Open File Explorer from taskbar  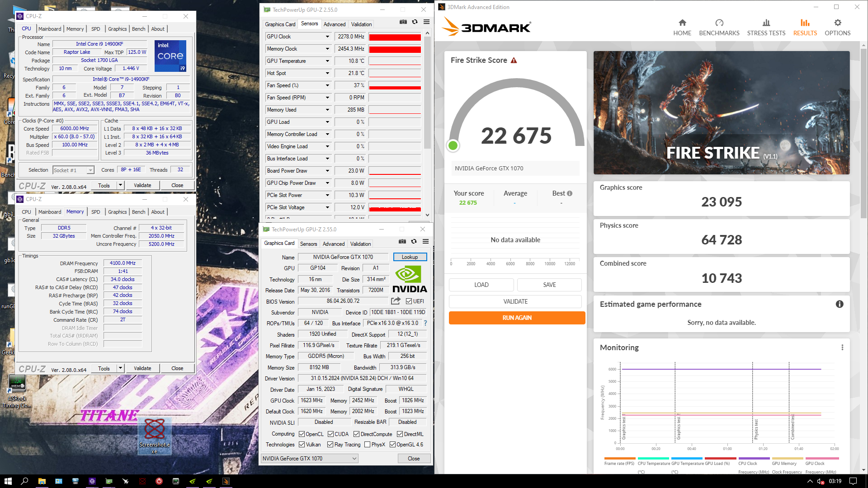(42, 481)
